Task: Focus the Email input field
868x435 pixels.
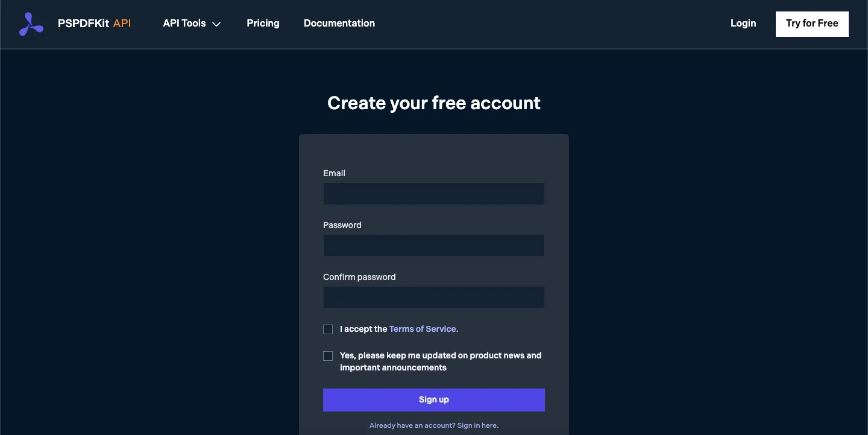Action: [x=433, y=194]
